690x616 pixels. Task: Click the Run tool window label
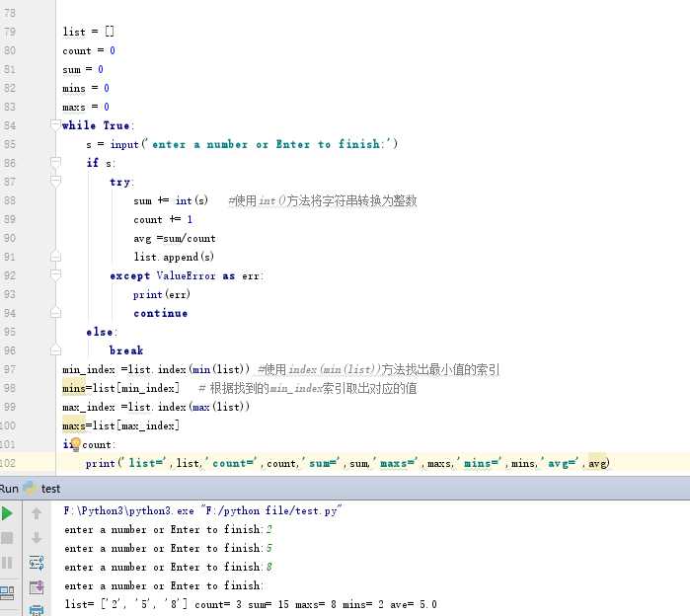point(9,489)
